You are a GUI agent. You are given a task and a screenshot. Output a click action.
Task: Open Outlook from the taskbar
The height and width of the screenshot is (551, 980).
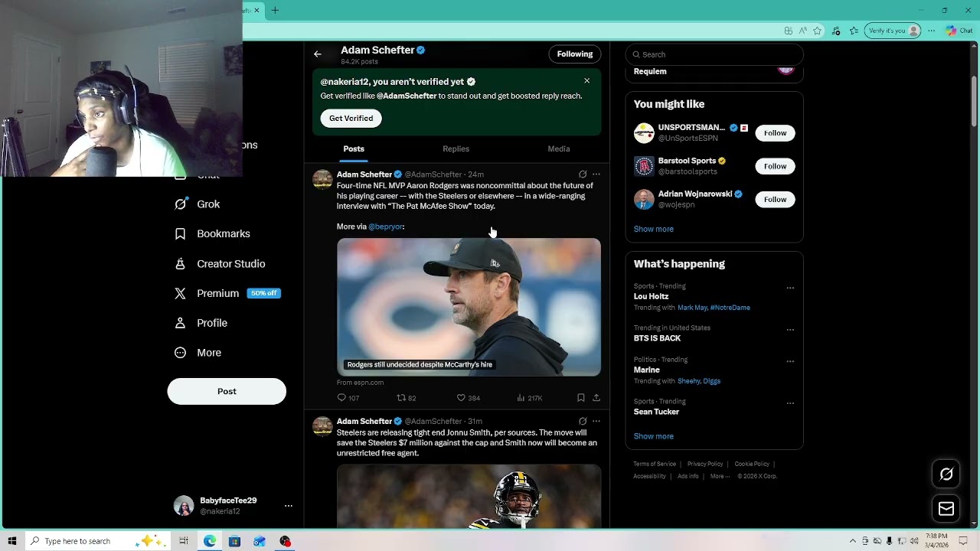[260, 541]
